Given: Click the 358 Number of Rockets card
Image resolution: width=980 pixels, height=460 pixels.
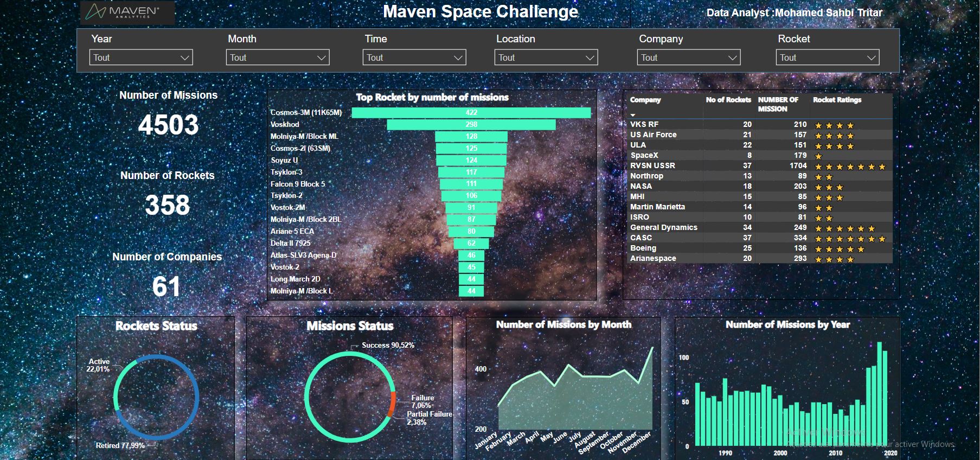Looking at the screenshot, I should click(168, 205).
